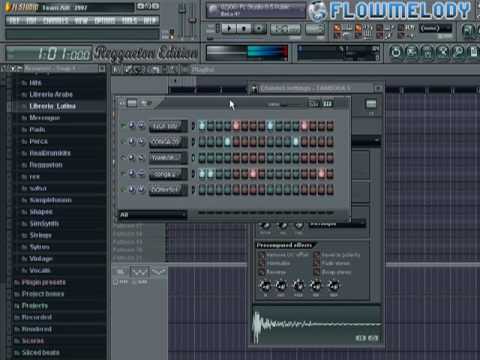The image size is (480, 360).
Task: Click the graph editor icon in step sequencer
Action: [x=328, y=104]
